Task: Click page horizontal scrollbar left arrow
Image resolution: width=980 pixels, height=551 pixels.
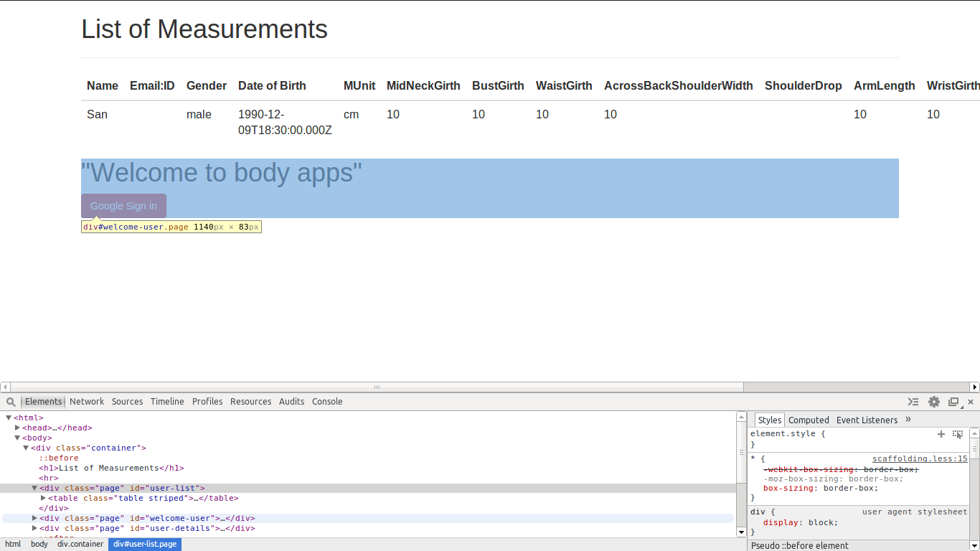Action: click(x=5, y=387)
